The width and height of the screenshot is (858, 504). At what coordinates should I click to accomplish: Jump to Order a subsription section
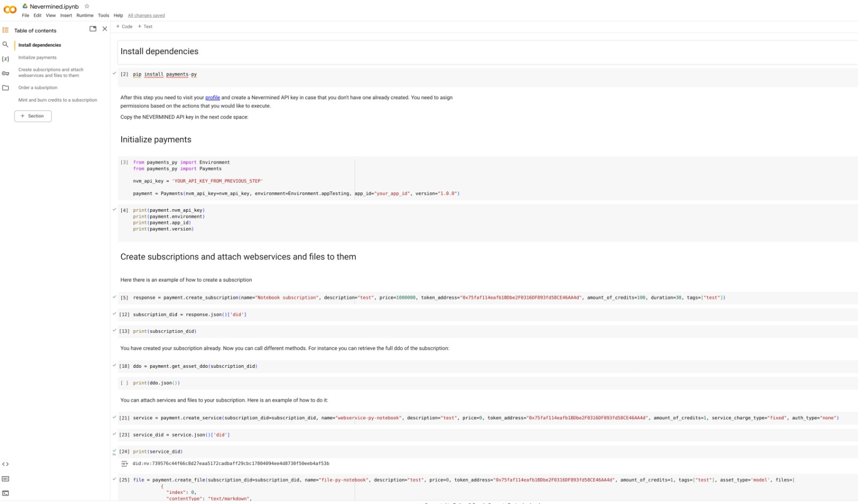(38, 88)
